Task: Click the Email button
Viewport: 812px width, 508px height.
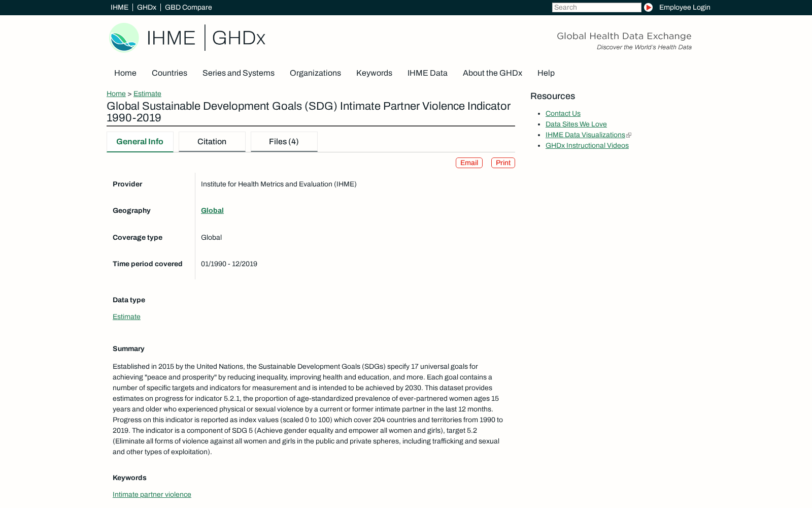Action: pyautogui.click(x=469, y=163)
